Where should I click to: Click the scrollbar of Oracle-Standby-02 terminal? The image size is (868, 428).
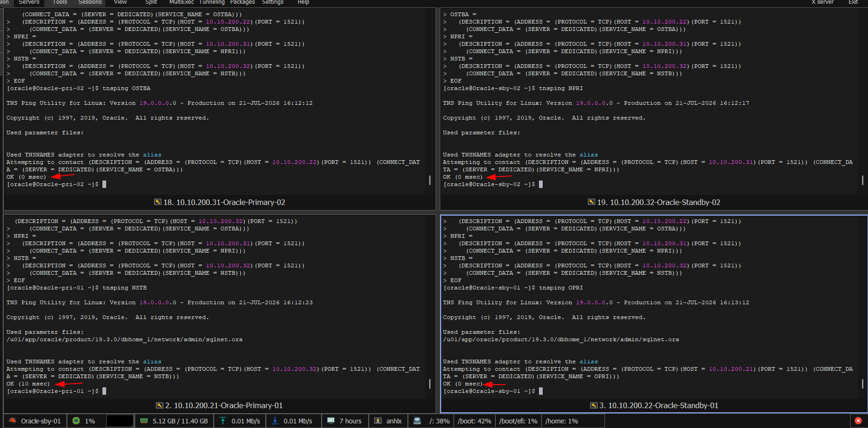click(863, 180)
